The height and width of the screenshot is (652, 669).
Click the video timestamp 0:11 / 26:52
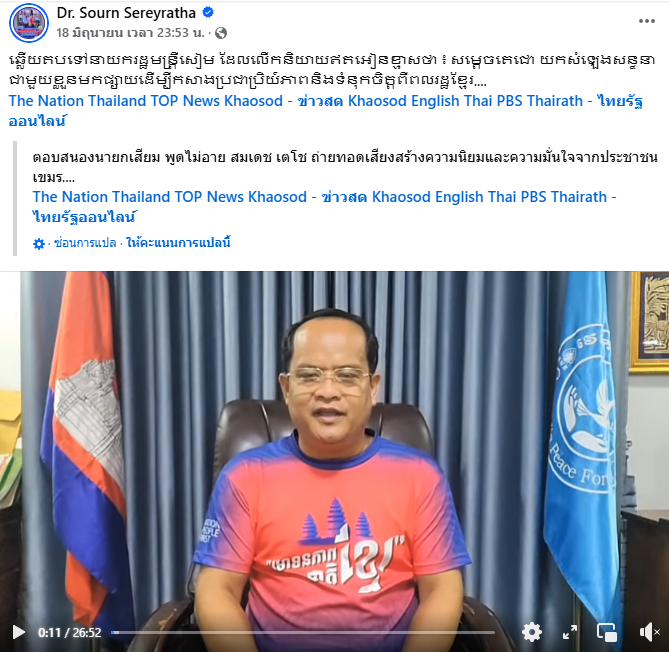tap(70, 632)
